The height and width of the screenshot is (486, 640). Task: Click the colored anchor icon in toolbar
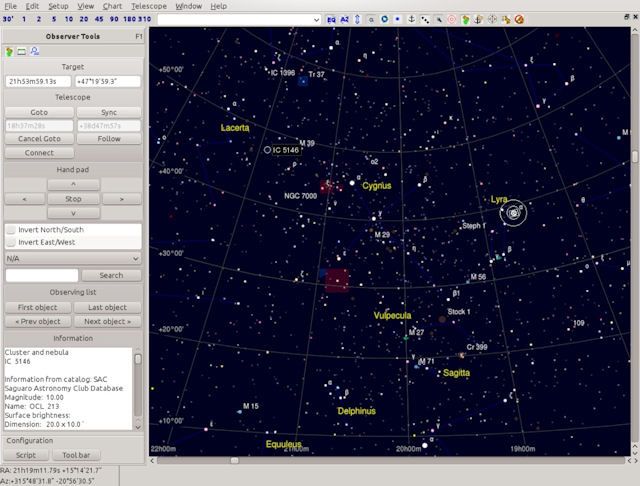479,19
